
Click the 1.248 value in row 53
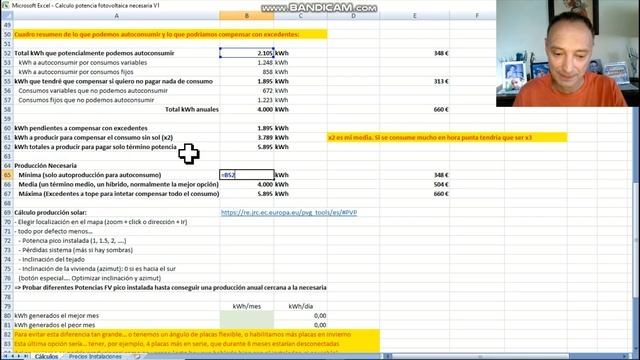[247, 62]
